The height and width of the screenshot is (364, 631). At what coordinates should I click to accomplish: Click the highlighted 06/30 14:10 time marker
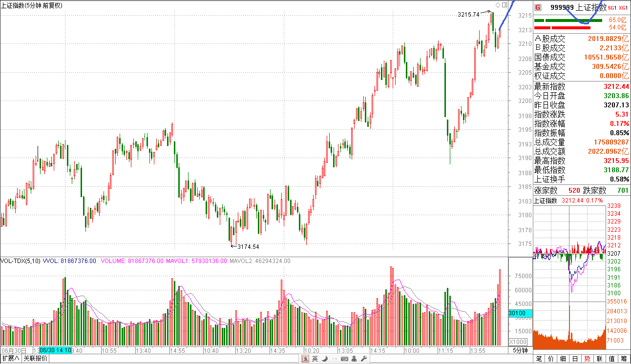[55, 351]
